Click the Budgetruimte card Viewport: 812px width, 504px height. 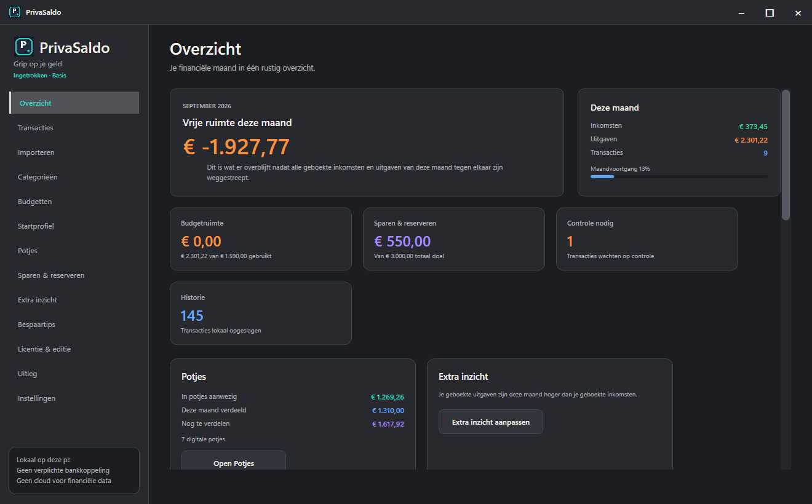[x=261, y=239]
